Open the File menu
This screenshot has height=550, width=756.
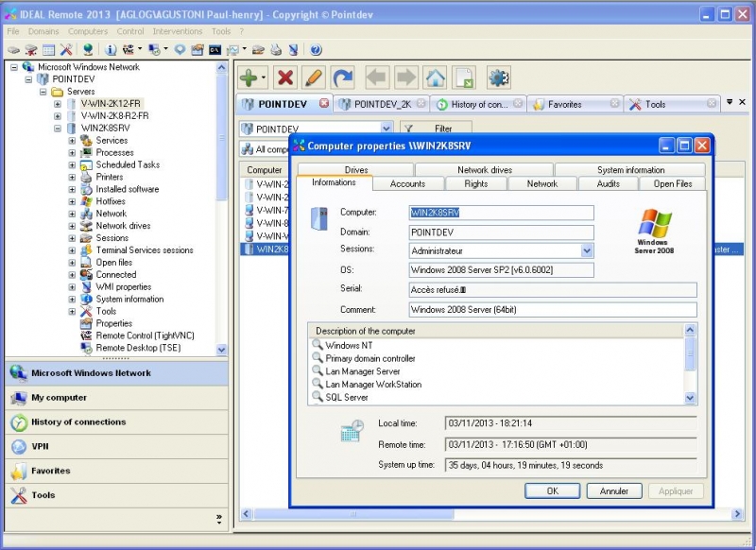click(13, 31)
